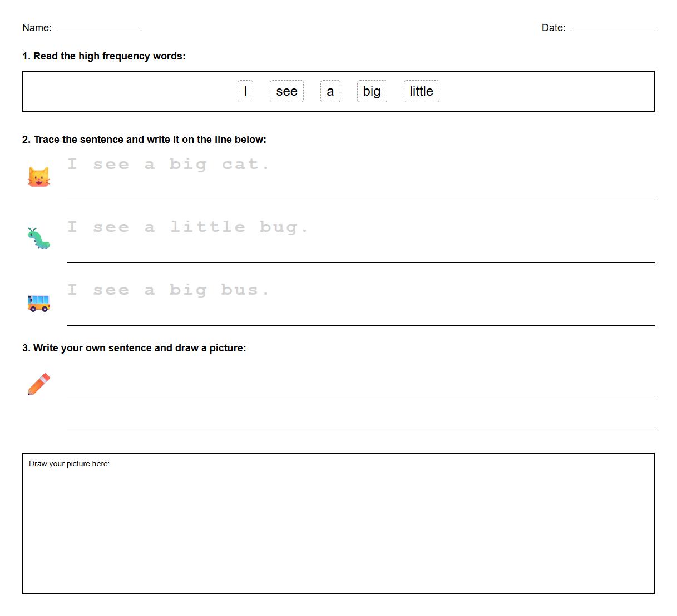Click the high frequency words box
677x616 pixels.
click(338, 91)
